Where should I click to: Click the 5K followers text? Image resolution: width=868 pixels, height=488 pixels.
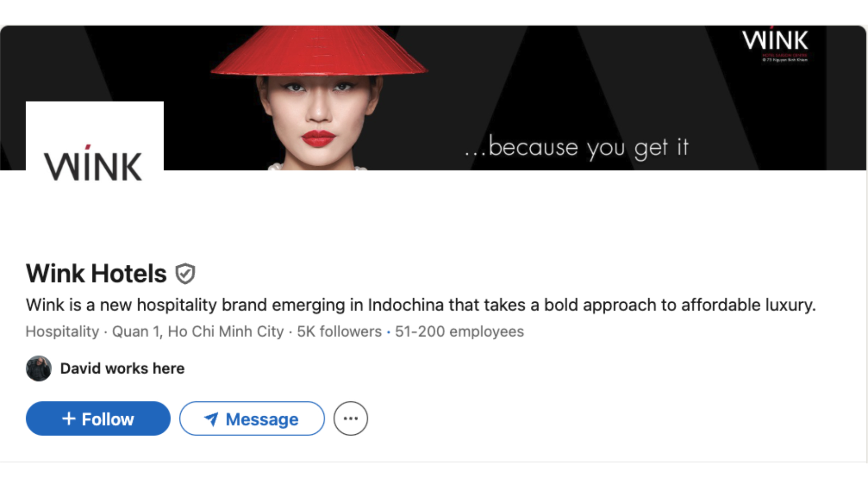[x=339, y=331]
